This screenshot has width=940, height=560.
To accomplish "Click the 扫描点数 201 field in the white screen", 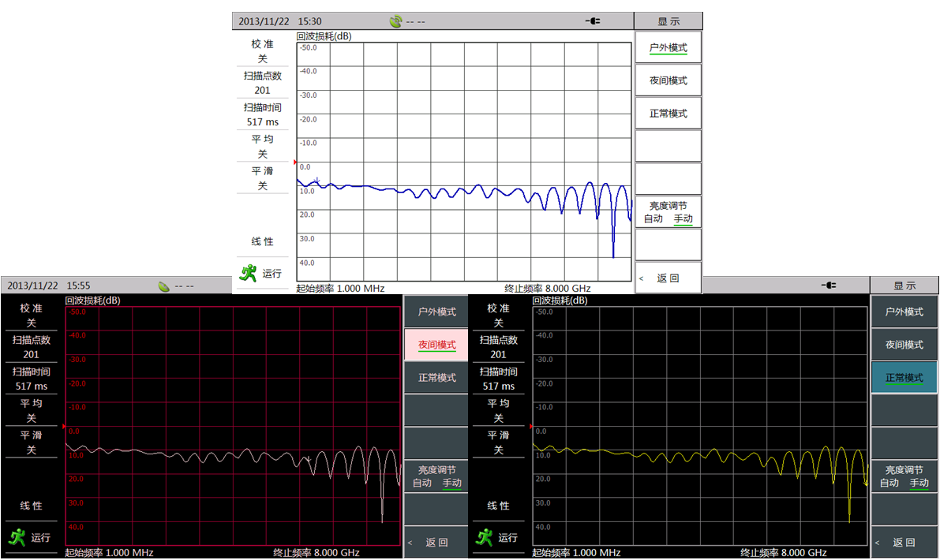I will point(262,83).
